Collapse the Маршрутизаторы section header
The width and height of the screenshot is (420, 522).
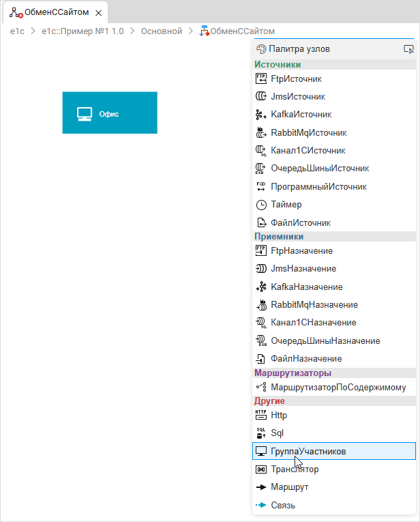pyautogui.click(x=292, y=373)
